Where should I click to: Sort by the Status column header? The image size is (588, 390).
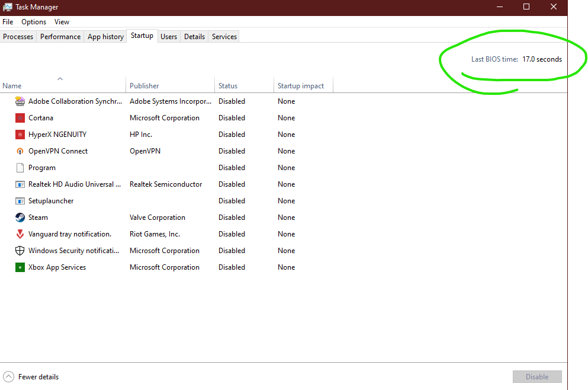[244, 85]
